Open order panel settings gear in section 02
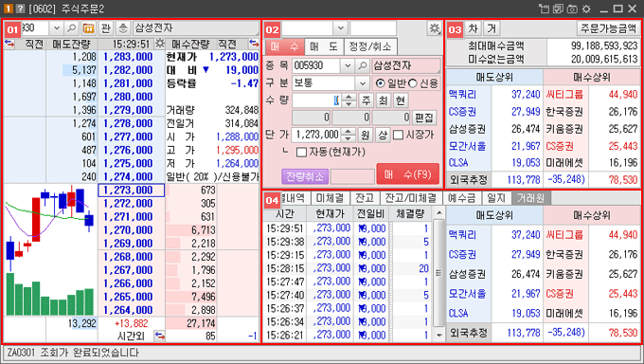 coord(434,28)
